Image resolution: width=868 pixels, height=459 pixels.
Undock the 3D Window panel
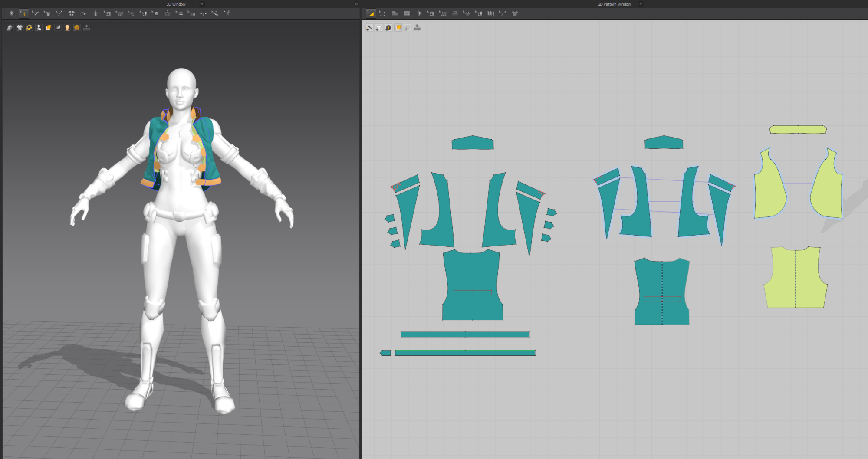357,4
